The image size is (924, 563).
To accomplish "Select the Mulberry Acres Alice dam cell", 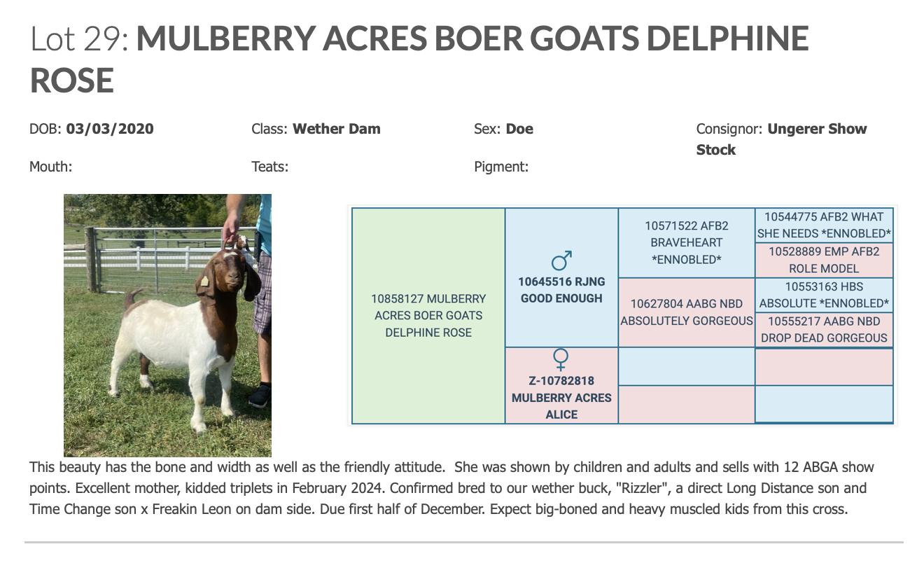I will pyautogui.click(x=561, y=386).
